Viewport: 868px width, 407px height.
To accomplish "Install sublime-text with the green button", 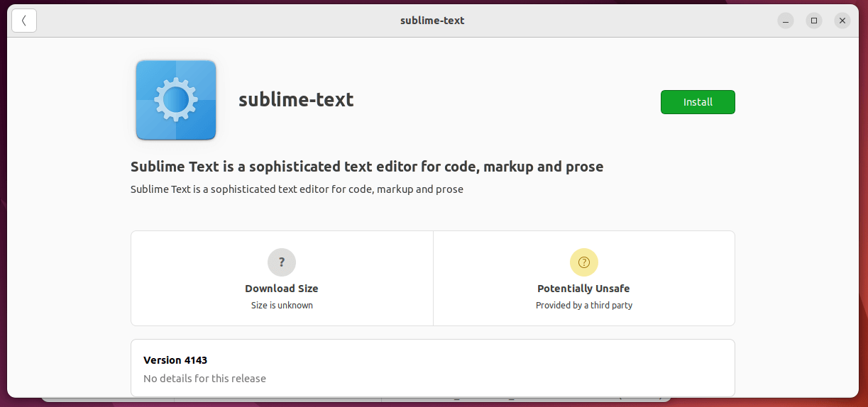I will tap(698, 102).
